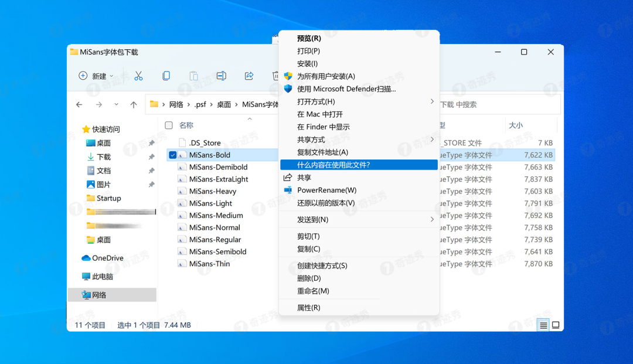Select 在 Mac 中打开 menu entry

click(359, 114)
